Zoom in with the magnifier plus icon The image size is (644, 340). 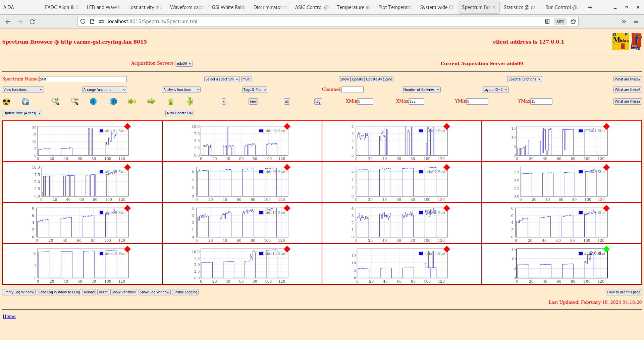pos(55,101)
